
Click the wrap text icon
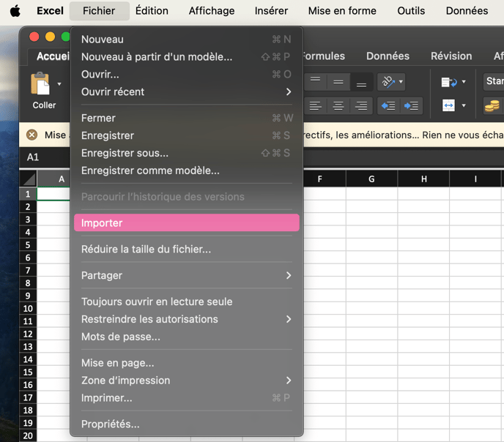(x=449, y=82)
